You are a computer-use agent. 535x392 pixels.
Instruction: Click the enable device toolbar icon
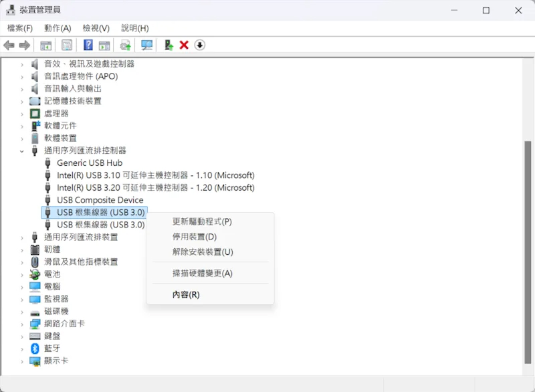[x=169, y=45]
